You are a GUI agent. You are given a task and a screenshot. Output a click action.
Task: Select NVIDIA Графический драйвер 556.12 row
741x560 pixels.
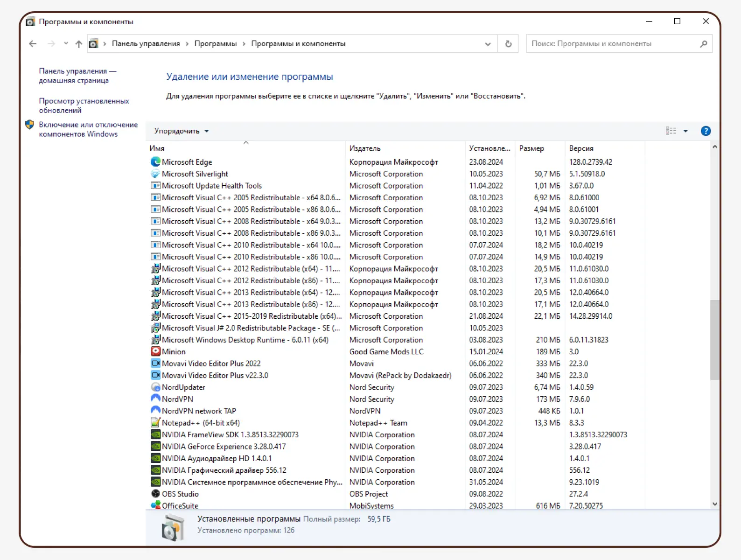(x=397, y=470)
